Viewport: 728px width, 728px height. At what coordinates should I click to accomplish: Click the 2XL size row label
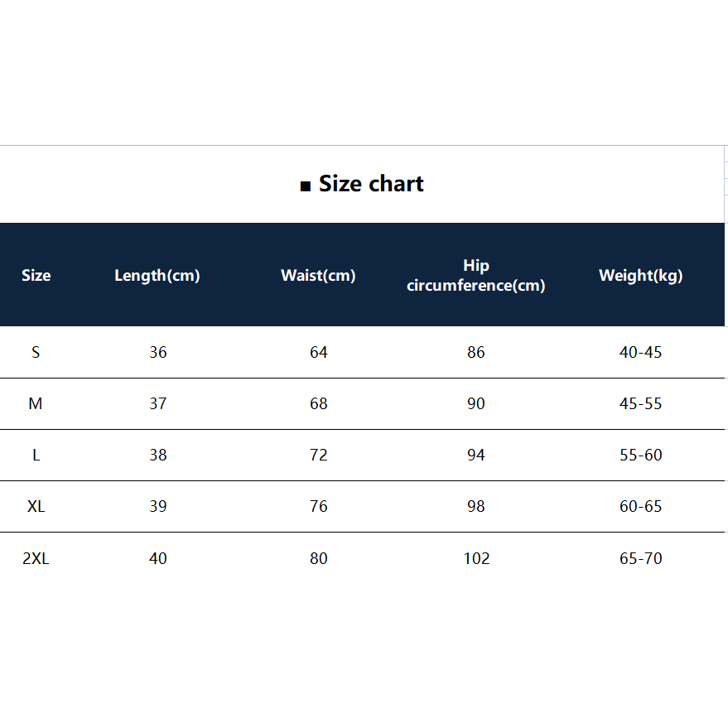point(36,559)
